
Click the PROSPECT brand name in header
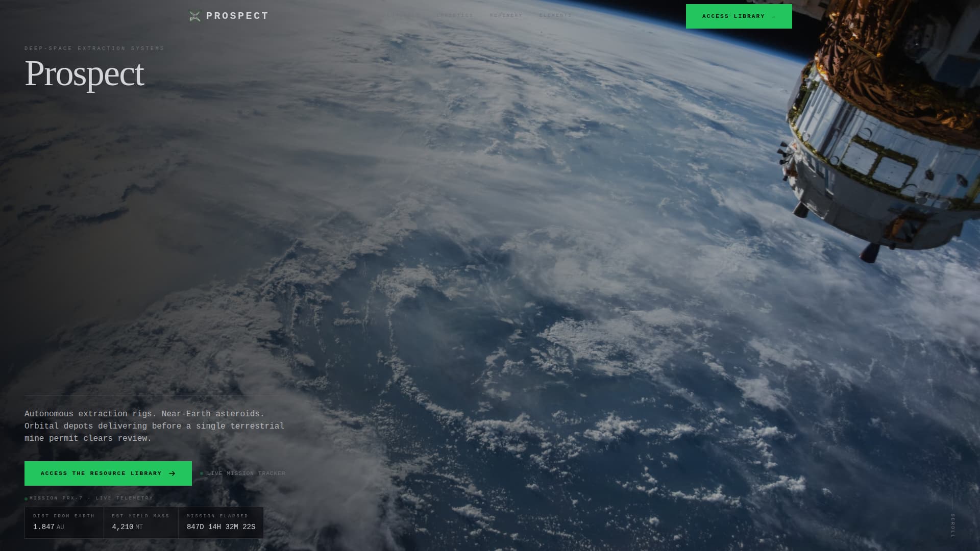(237, 16)
